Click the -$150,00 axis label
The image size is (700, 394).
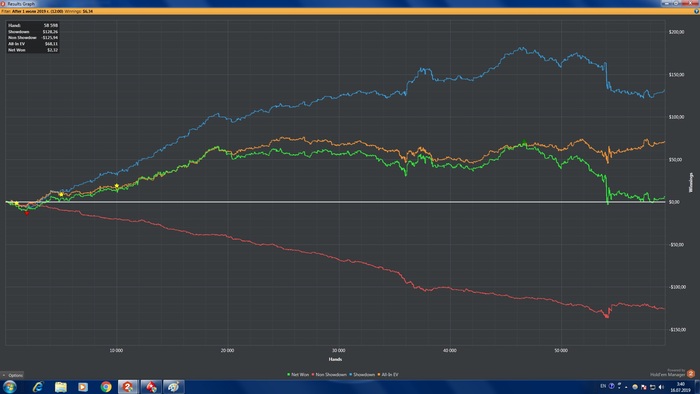[677, 330]
